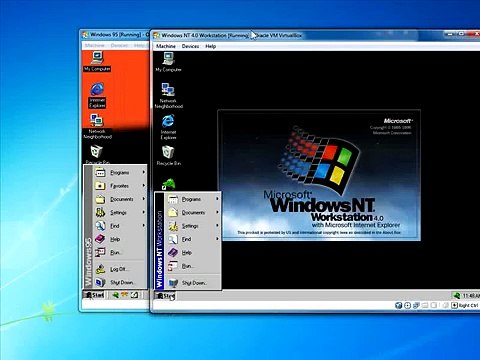Click host key arrow icon before Right Ctrl

pyautogui.click(x=454, y=305)
